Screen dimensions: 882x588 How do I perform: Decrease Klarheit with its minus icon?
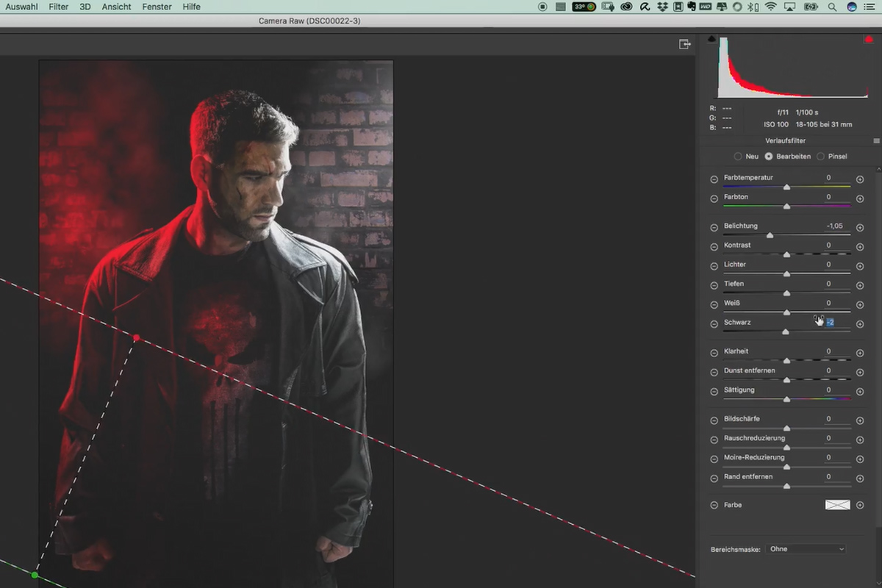click(714, 353)
